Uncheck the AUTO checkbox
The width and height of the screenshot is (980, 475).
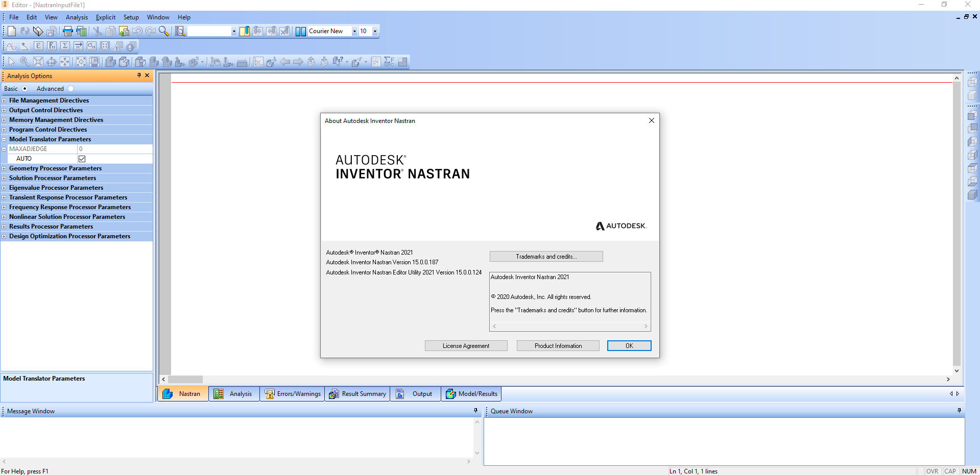(82, 159)
